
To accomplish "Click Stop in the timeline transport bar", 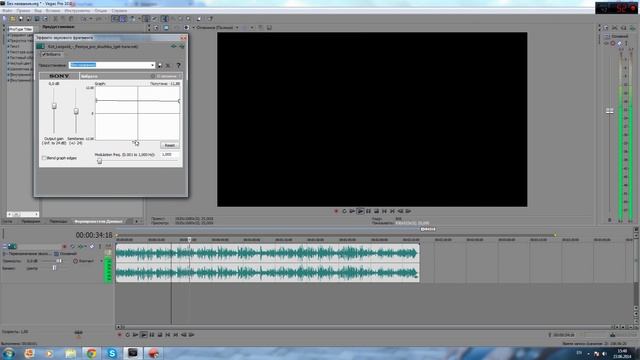I will point(160,335).
